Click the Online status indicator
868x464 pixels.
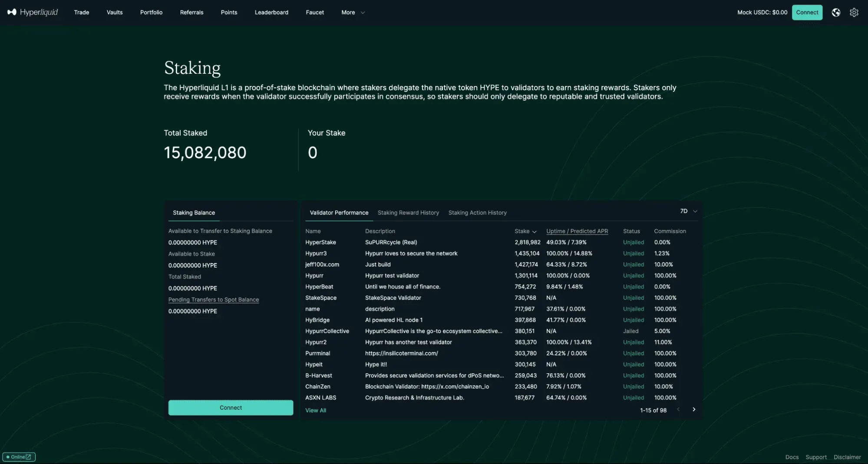19,457
